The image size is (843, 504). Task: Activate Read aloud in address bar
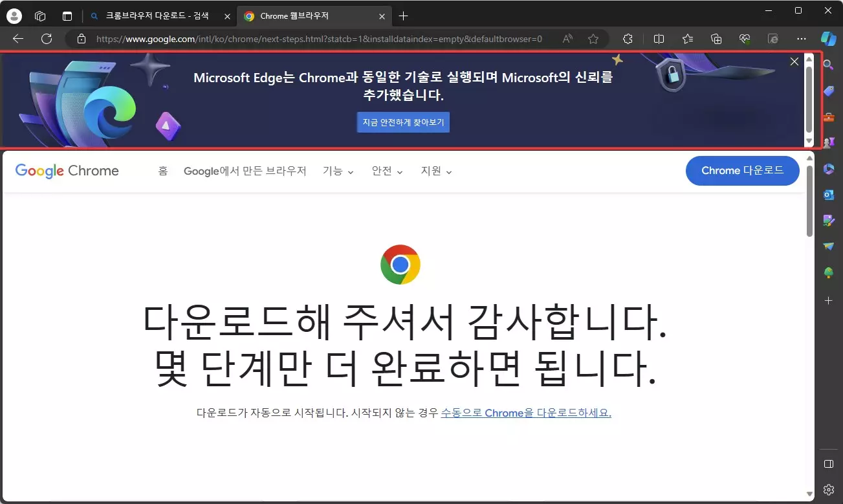[567, 39]
